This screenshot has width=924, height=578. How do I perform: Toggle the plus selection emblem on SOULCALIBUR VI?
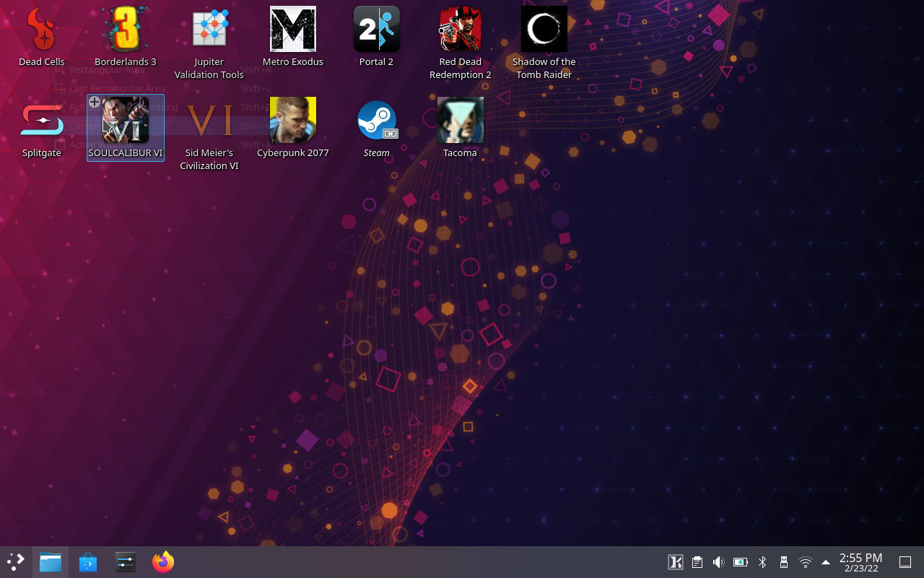pyautogui.click(x=95, y=102)
